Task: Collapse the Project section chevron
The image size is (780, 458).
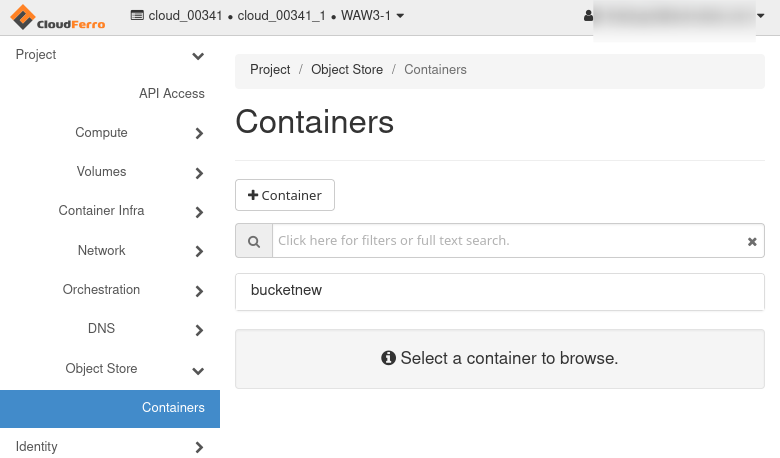Action: [x=198, y=56]
